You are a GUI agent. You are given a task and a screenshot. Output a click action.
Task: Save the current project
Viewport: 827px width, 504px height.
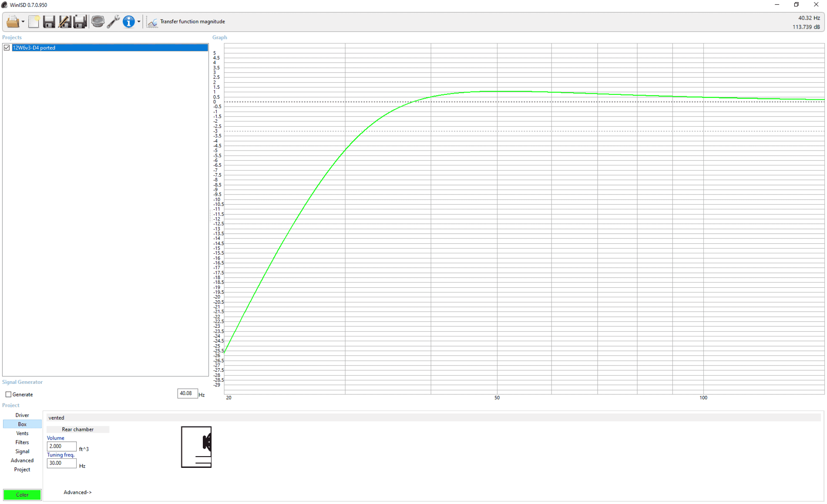pyautogui.click(x=49, y=21)
